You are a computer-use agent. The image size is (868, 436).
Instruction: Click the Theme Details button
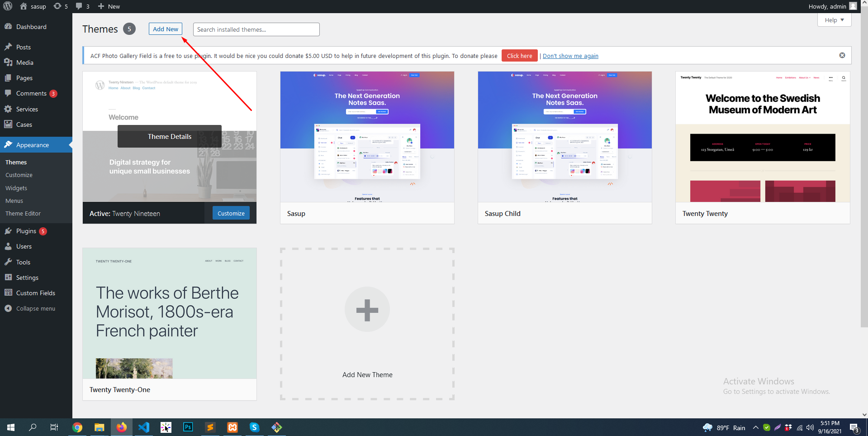[169, 136]
